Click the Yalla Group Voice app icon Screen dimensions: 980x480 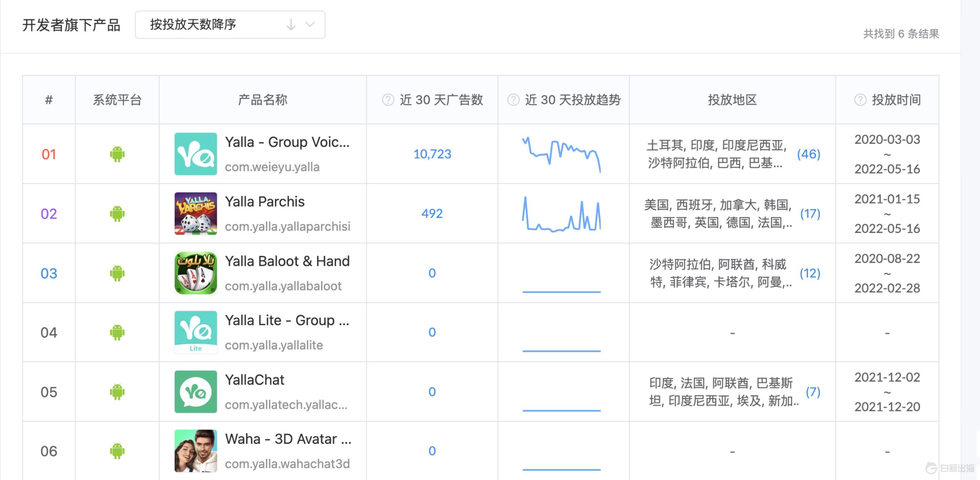[196, 154]
